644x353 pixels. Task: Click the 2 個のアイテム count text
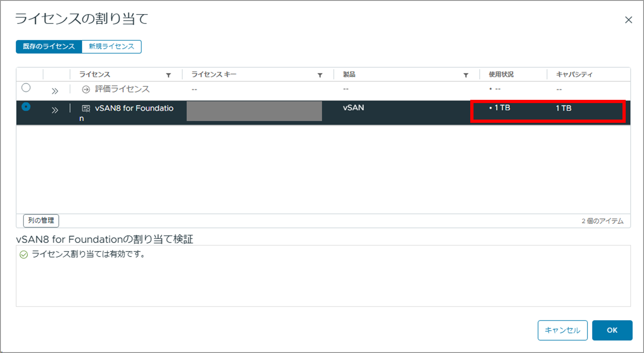(603, 221)
